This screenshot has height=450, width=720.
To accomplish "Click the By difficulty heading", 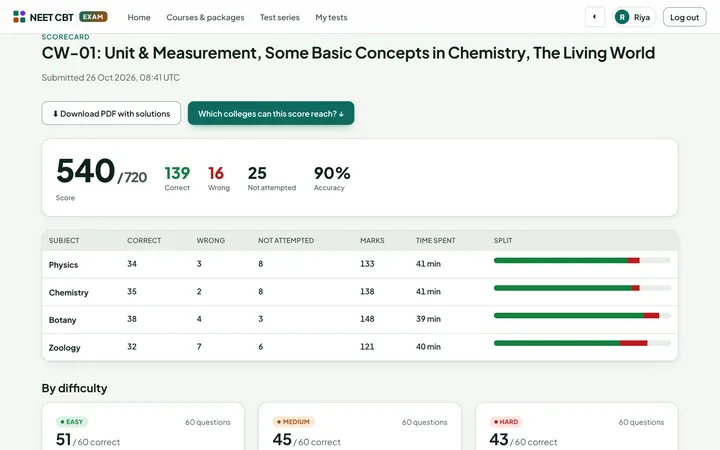I will point(74,388).
